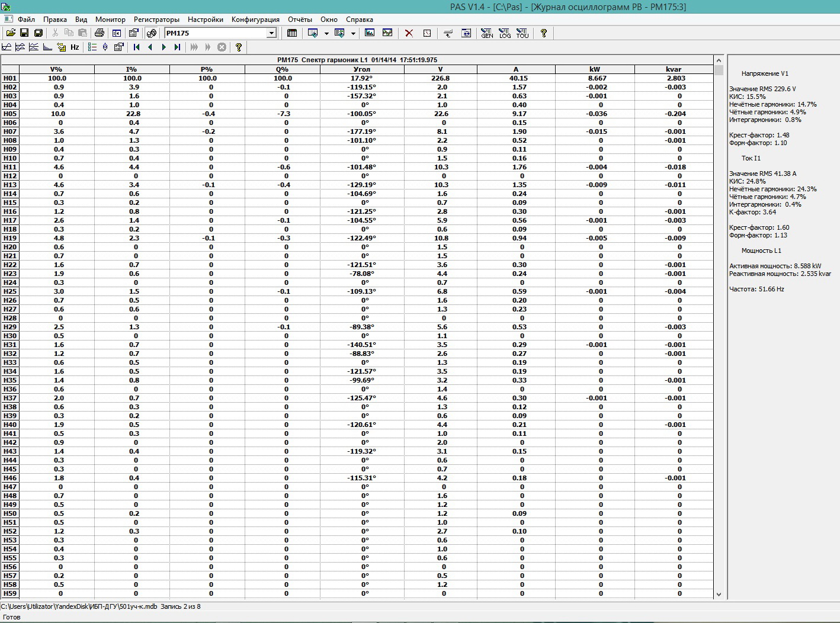The height and width of the screenshot is (623, 840).
Task: Open the Отчёты menu
Action: click(x=300, y=20)
